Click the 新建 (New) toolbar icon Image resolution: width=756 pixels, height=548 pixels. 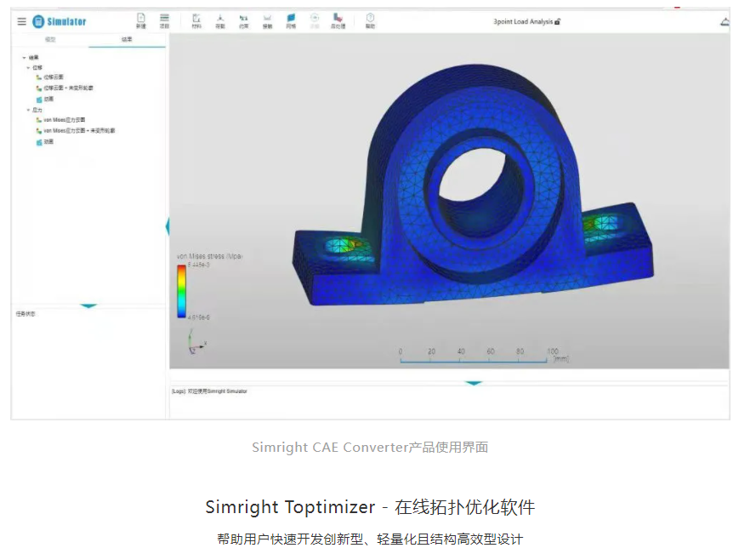point(141,20)
